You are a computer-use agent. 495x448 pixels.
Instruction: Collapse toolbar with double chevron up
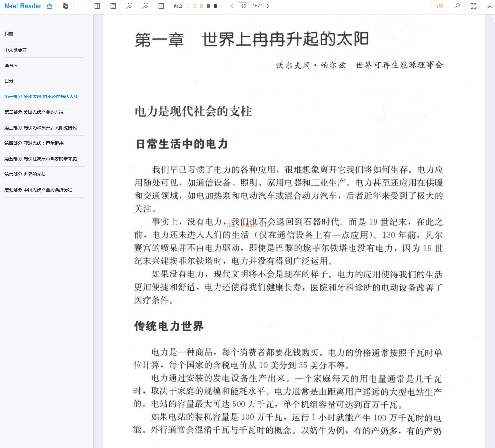[490, 6]
